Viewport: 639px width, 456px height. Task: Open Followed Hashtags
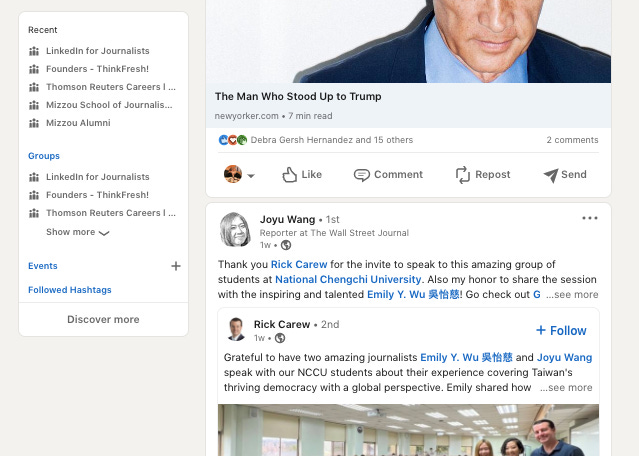tap(70, 290)
